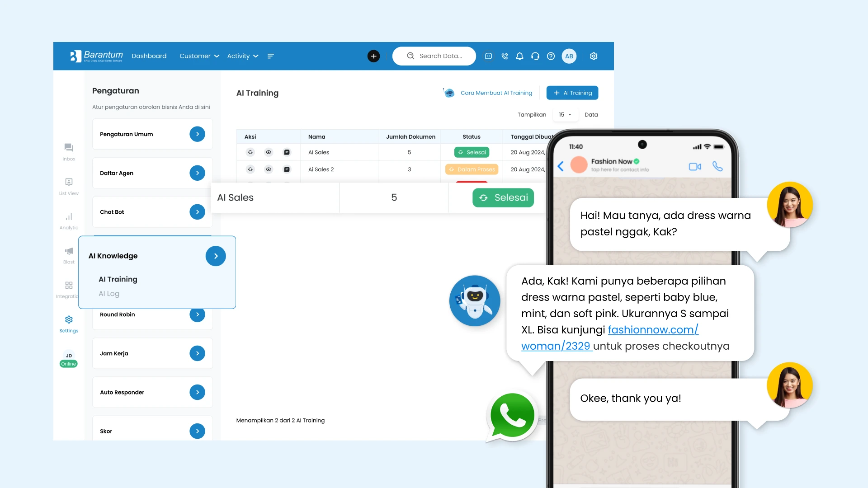Image resolution: width=868 pixels, height=488 pixels.
Task: Click the AI Training plus button
Action: [x=572, y=93]
